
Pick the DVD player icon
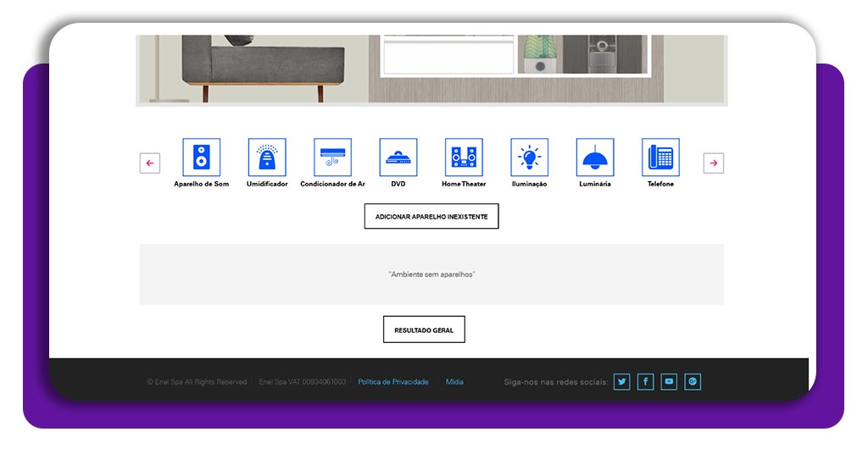click(x=398, y=158)
